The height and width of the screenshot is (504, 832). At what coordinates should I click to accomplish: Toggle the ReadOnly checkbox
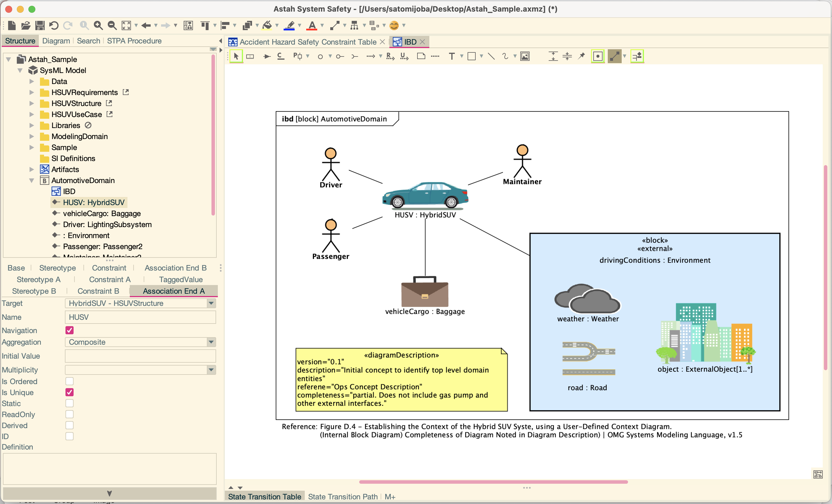70,414
